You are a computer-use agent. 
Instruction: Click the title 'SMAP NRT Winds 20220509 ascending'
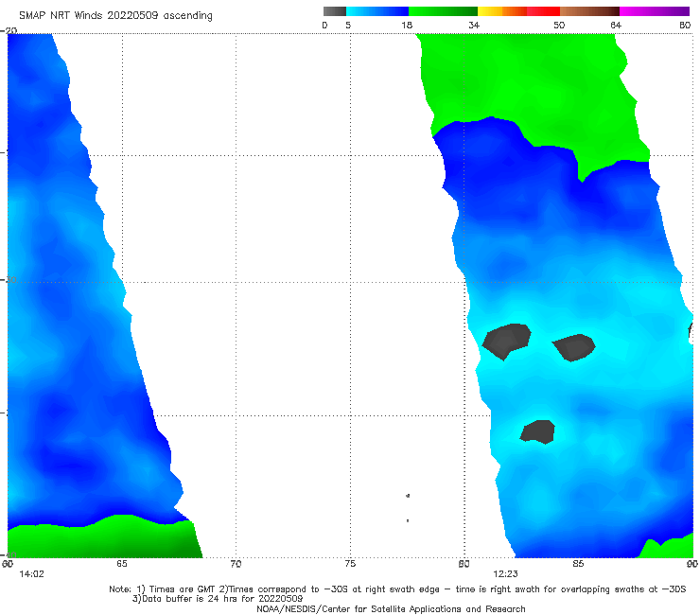pos(115,15)
